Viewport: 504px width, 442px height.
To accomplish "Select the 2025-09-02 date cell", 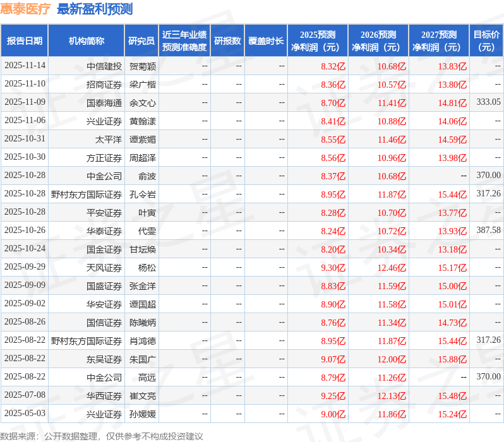I will click(x=25, y=304).
